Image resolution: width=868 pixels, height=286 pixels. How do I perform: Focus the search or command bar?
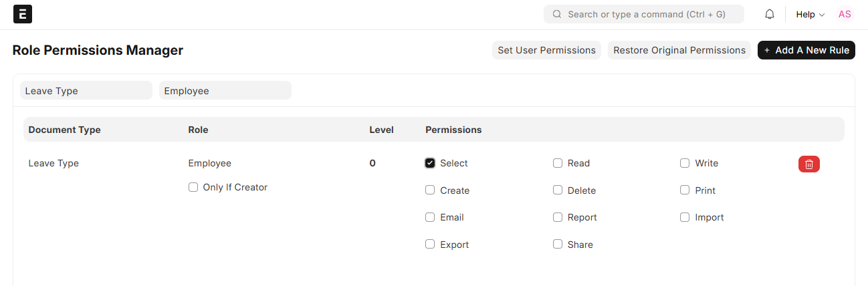pyautogui.click(x=643, y=14)
